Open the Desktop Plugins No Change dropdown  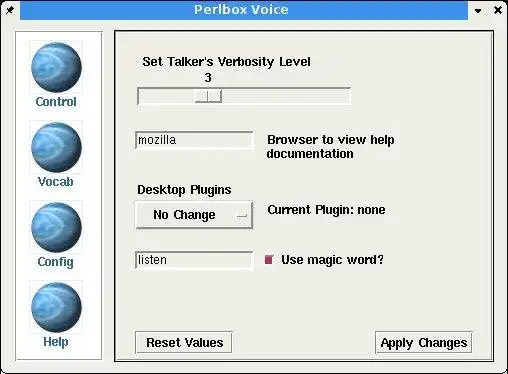point(194,215)
